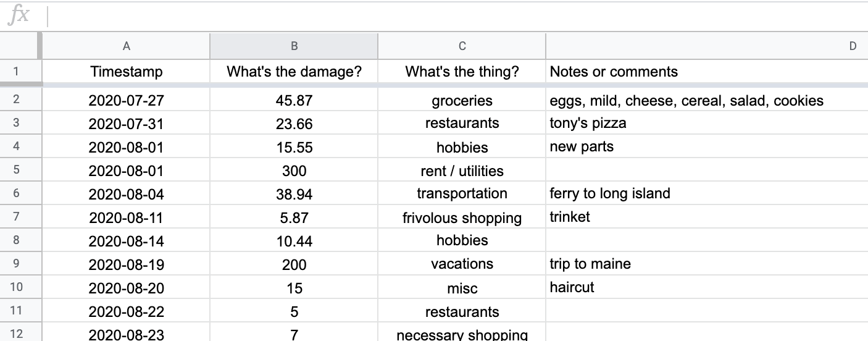This screenshot has height=341, width=868.
Task: Click the select-all corner box
Action: point(20,46)
